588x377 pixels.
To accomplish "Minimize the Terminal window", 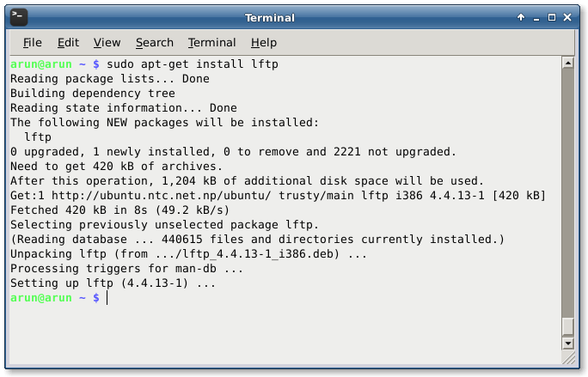I will pos(536,17).
